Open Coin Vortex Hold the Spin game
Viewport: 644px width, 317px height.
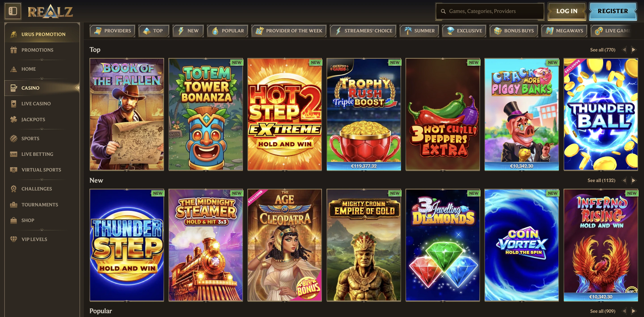(522, 245)
